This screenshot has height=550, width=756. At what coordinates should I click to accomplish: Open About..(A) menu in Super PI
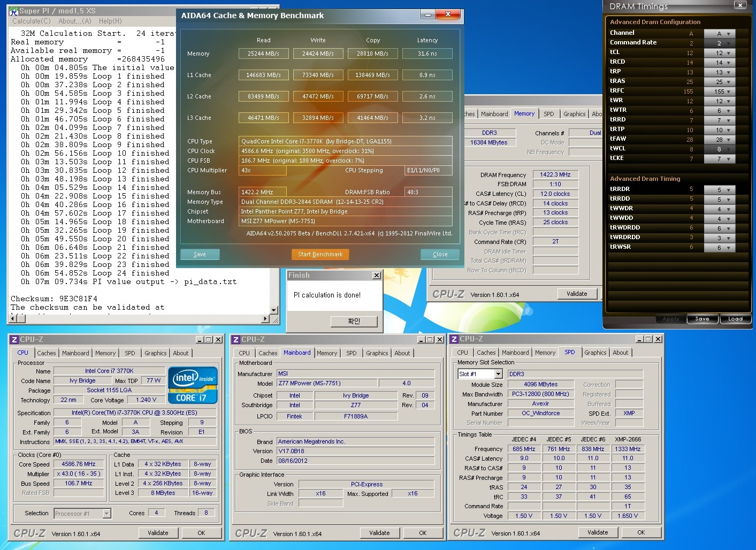tap(75, 21)
